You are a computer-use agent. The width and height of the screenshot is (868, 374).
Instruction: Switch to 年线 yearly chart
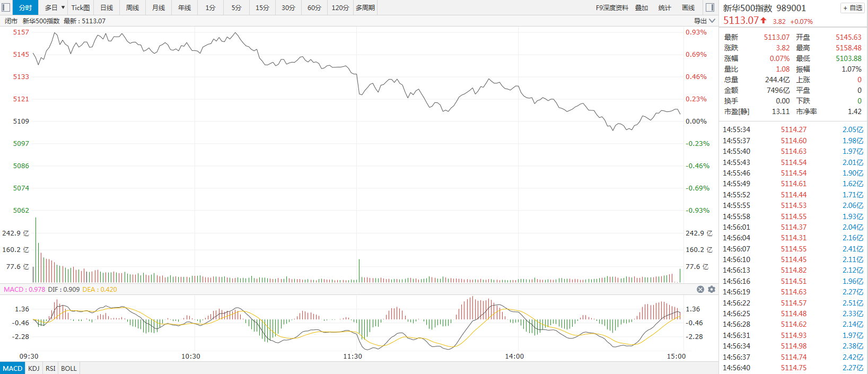point(185,7)
